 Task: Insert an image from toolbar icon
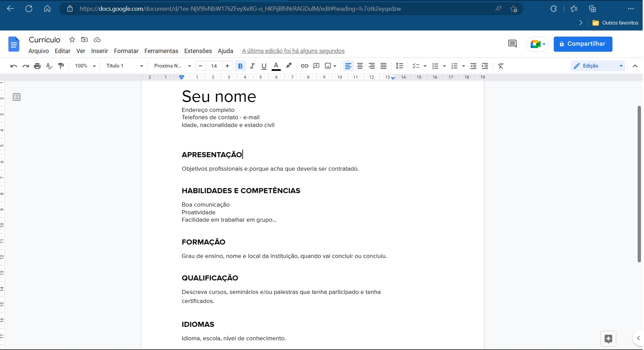328,66
